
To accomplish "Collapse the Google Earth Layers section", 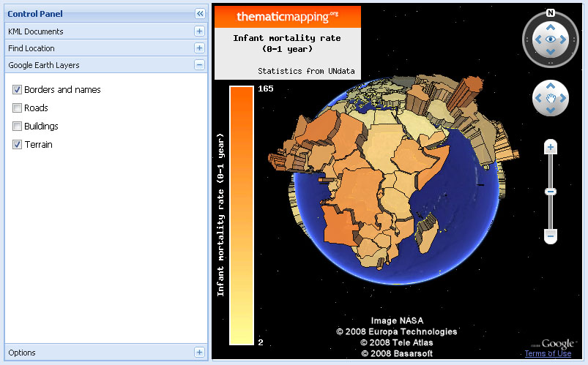I will 199,65.
